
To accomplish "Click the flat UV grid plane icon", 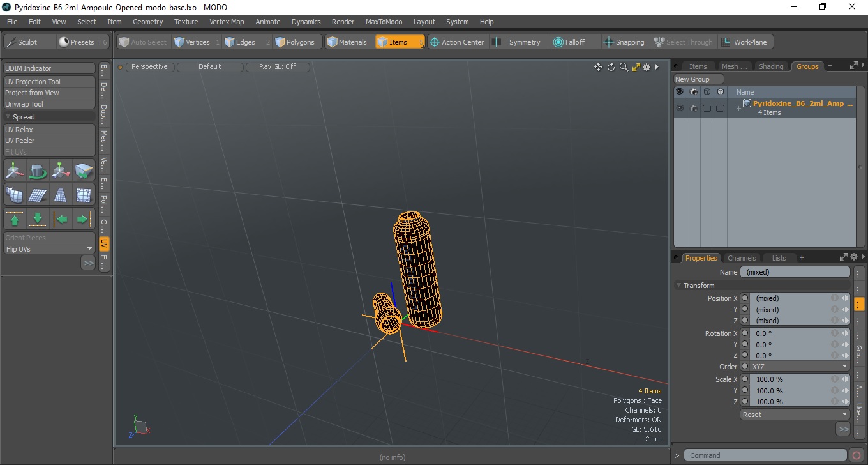I will [38, 195].
